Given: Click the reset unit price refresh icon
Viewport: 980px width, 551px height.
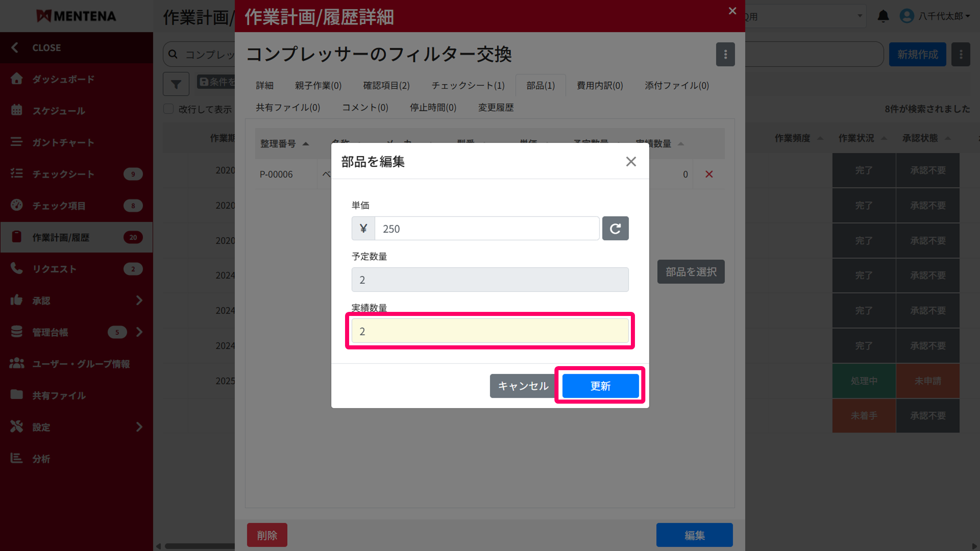Looking at the screenshot, I should pos(615,228).
